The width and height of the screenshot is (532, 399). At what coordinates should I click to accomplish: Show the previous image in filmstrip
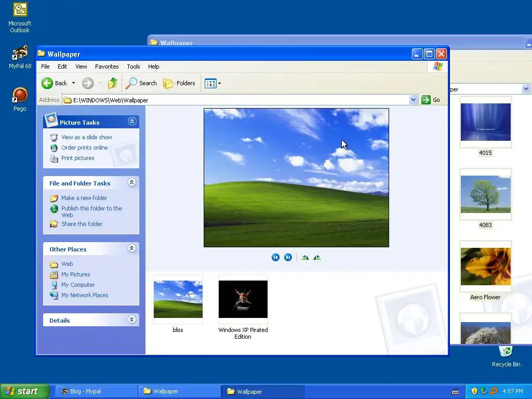(275, 258)
